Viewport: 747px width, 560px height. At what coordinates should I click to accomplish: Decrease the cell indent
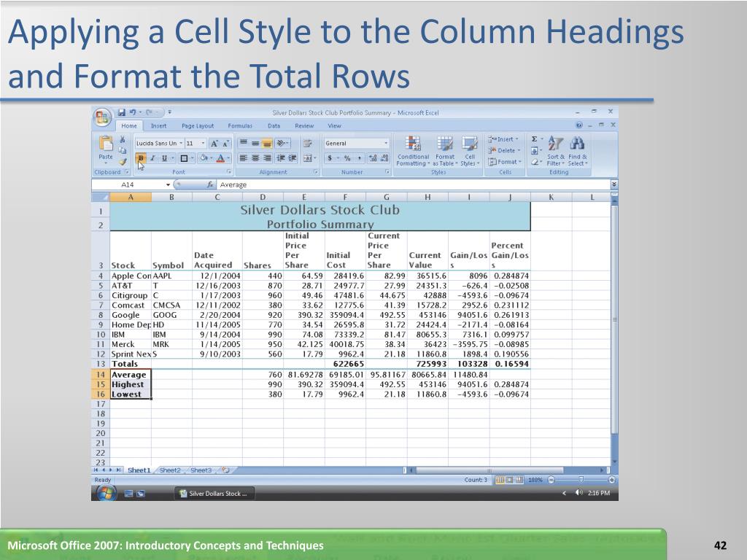point(281,158)
